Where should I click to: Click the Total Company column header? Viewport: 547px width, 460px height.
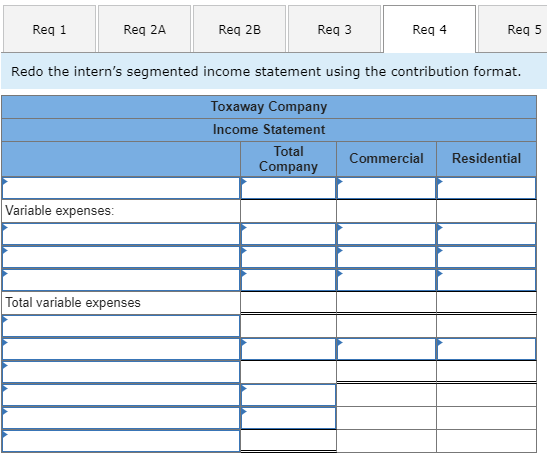(289, 159)
